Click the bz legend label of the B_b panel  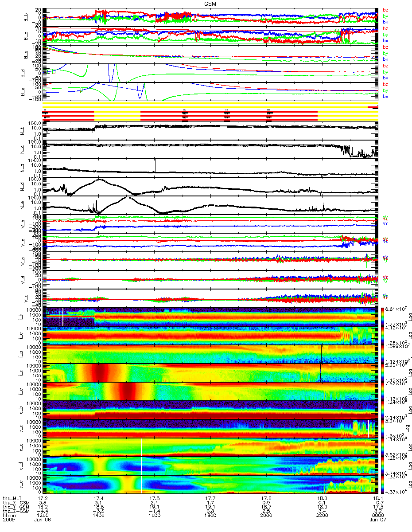(x=385, y=10)
